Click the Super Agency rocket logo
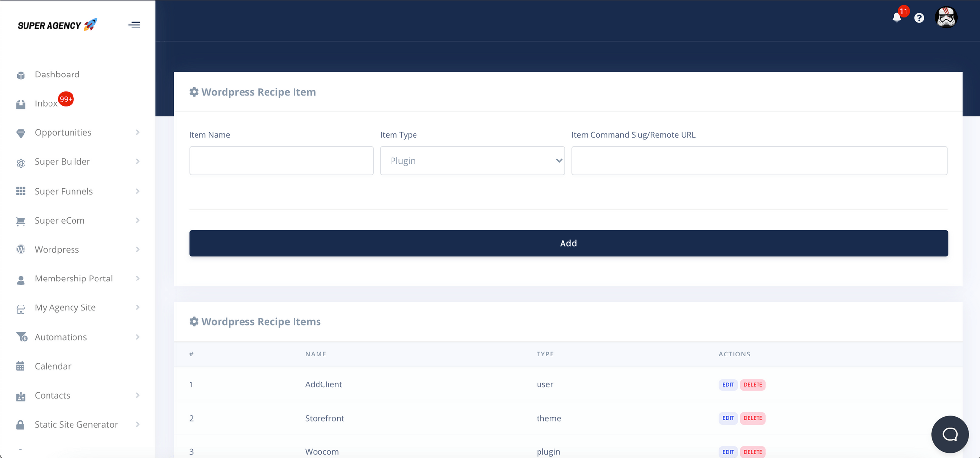The height and width of the screenshot is (458, 980). coord(57,25)
